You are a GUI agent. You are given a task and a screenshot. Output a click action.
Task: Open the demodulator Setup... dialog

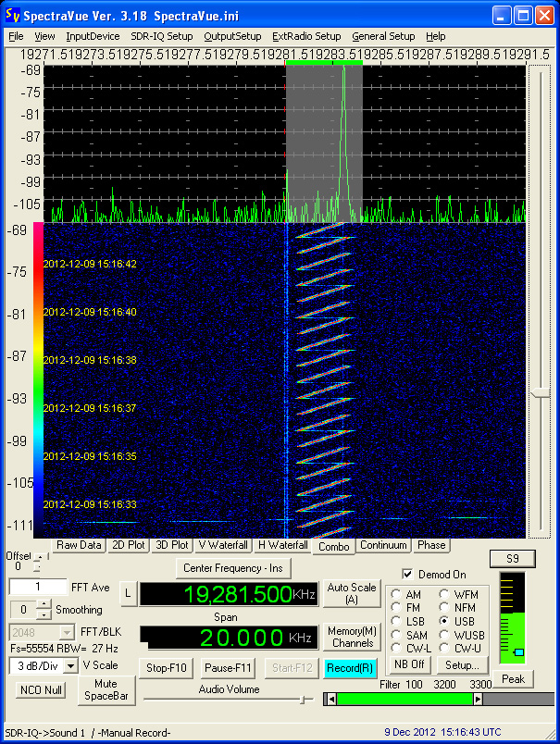[462, 665]
